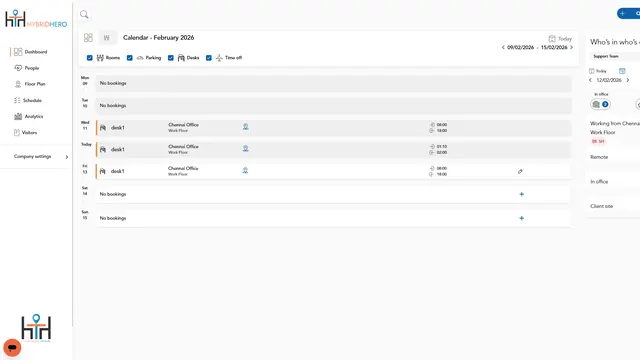Screen dimensions: 640x360
Task: Open the date picker calendar icon in side panel
Action: click(622, 71)
